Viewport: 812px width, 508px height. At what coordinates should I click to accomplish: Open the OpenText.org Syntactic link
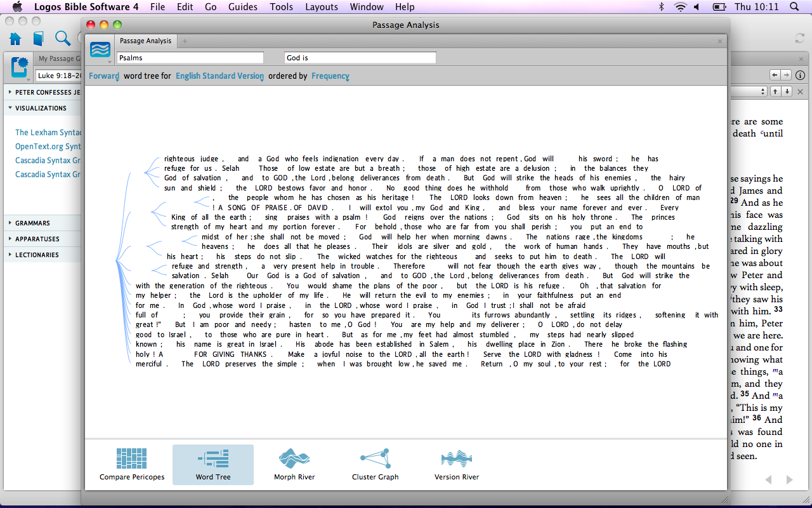click(x=48, y=147)
